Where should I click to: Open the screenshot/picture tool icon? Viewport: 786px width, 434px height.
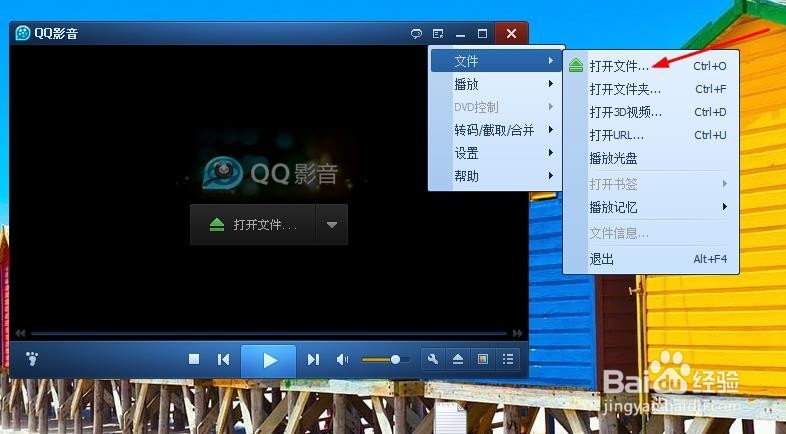click(x=483, y=359)
